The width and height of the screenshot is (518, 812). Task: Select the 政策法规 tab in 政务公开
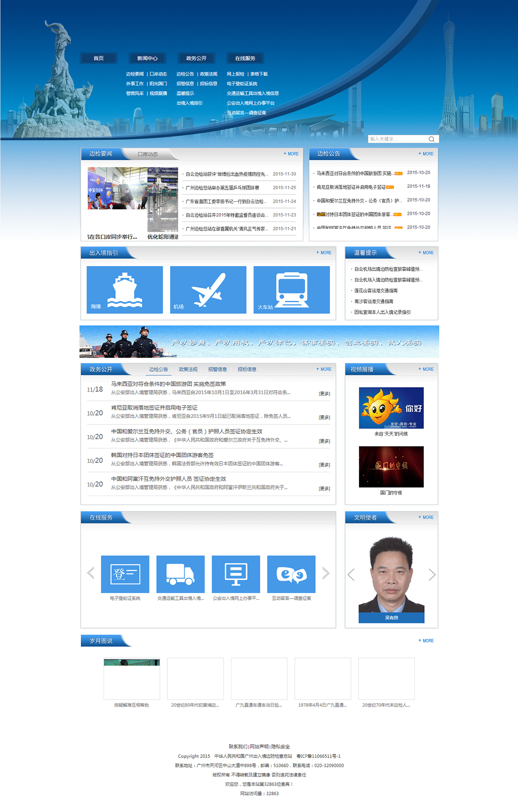click(188, 369)
